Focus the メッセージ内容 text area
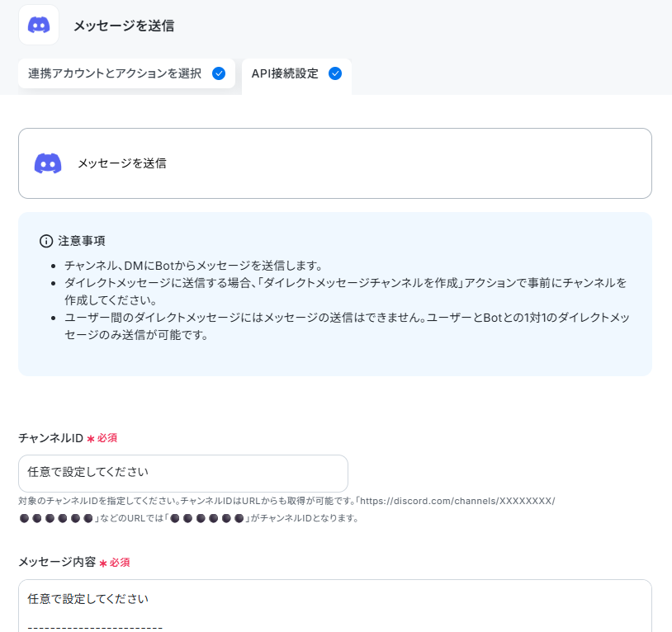The width and height of the screenshot is (672, 632). click(334, 606)
